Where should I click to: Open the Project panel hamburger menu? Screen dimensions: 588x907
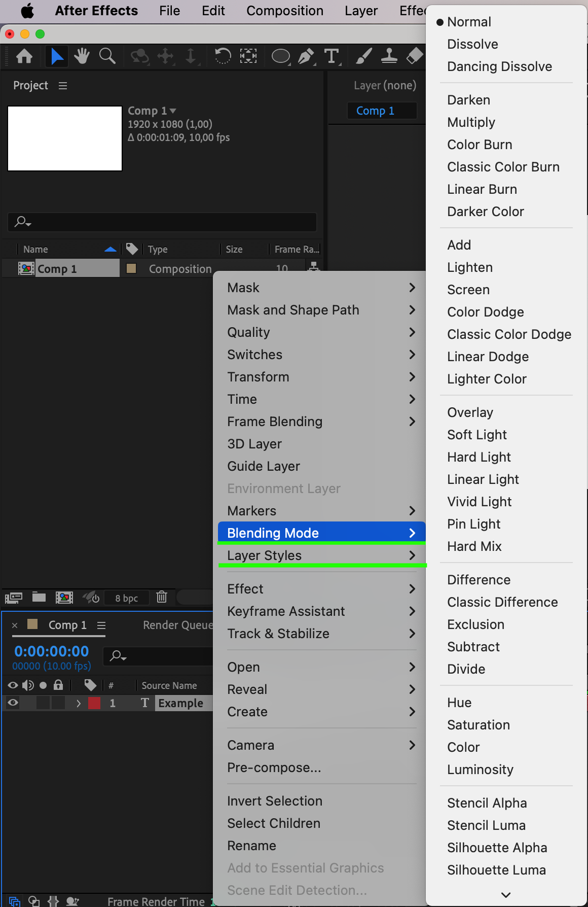(63, 86)
